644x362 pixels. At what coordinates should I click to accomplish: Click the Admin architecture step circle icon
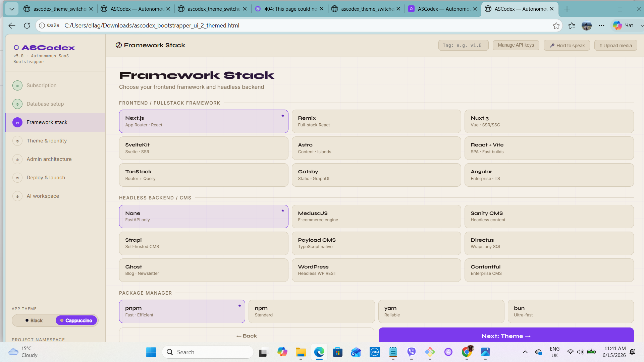tap(17, 159)
